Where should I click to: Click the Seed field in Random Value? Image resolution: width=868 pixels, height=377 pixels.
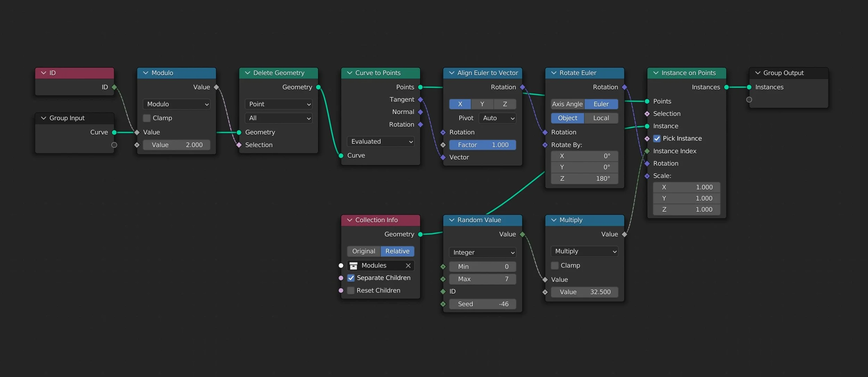click(482, 304)
